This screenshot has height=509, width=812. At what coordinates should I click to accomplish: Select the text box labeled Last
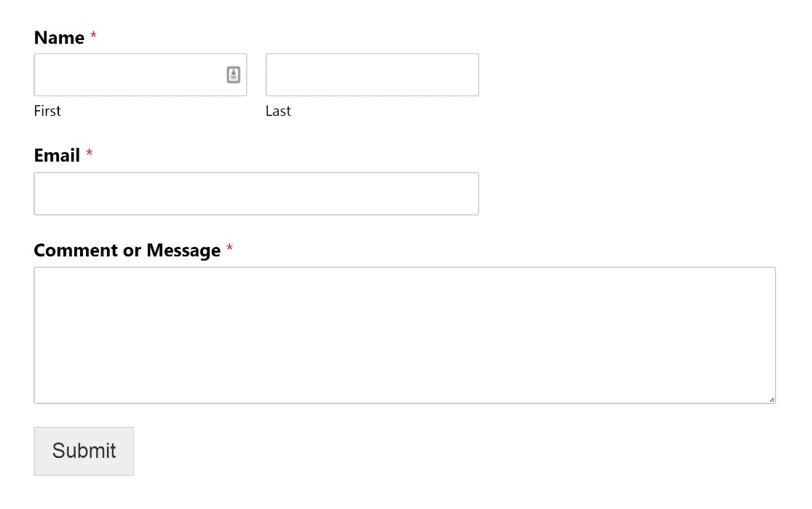coord(372,75)
